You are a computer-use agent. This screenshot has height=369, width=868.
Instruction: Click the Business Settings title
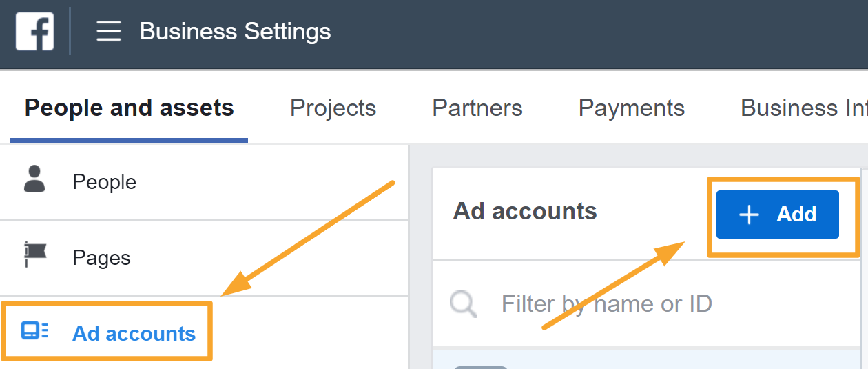[x=235, y=32]
